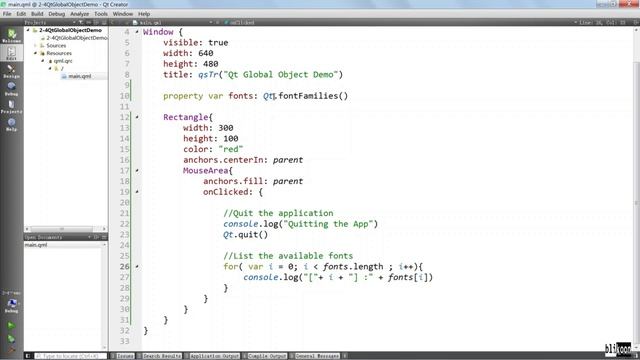Click the output panes arrow after General Messages

[x=344, y=356]
